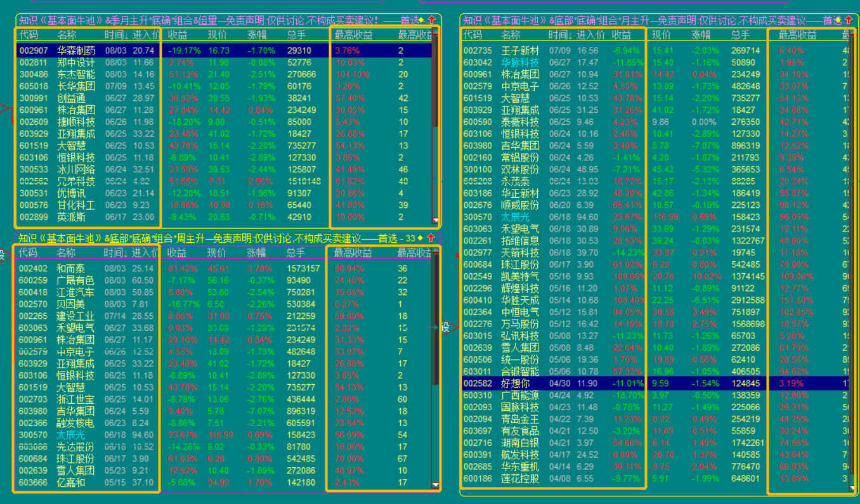Click 109.06% profit of 凯美特气
The height and width of the screenshot is (504, 860).
pyautogui.click(x=628, y=276)
